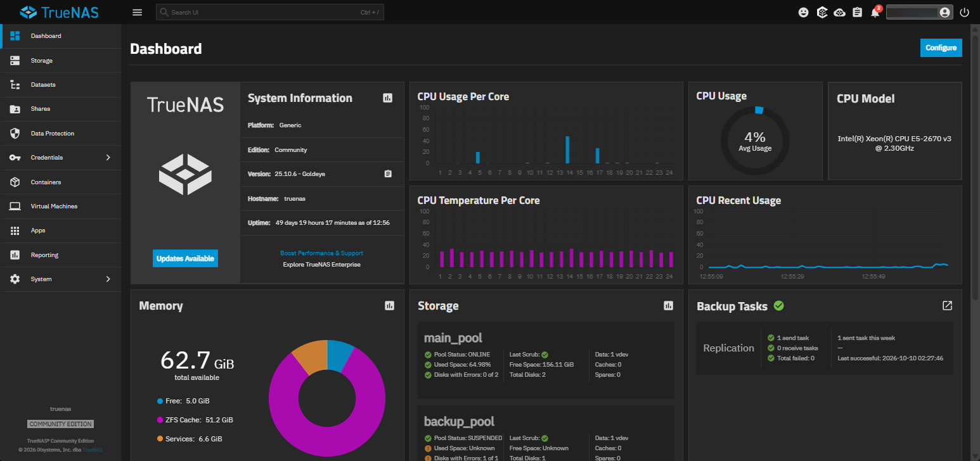
Task: Open Backup Tasks in new page icon
Action: 947,305
